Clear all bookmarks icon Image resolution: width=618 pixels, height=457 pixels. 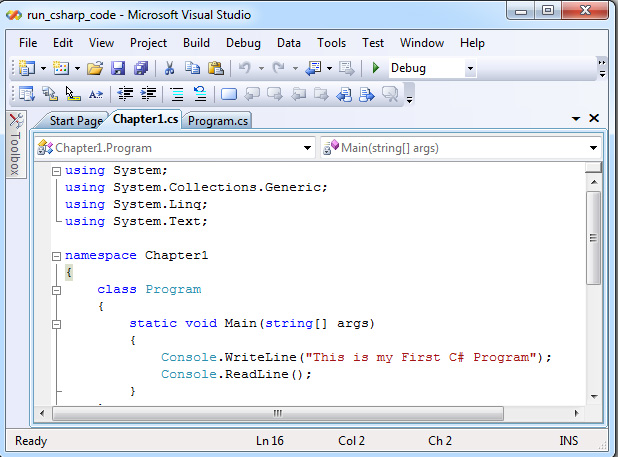click(390, 94)
